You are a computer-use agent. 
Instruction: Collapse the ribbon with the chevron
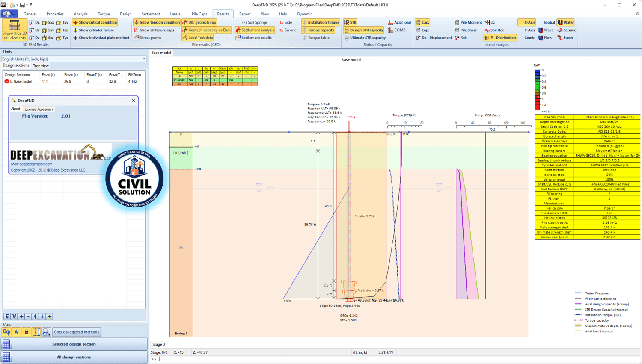point(638,14)
